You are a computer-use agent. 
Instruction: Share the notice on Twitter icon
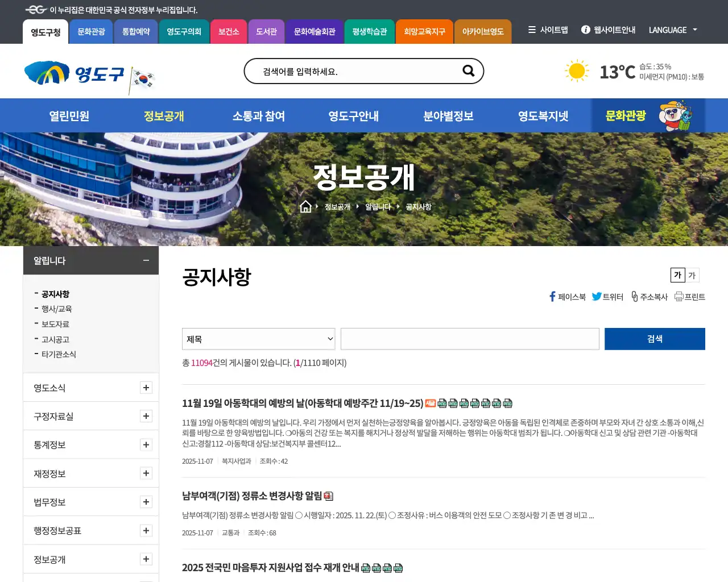point(597,296)
